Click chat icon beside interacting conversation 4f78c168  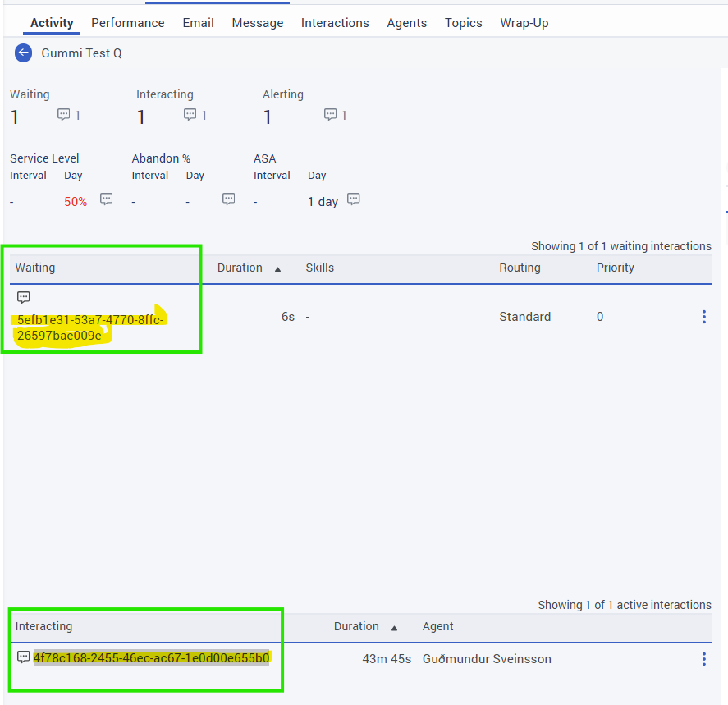tap(23, 657)
